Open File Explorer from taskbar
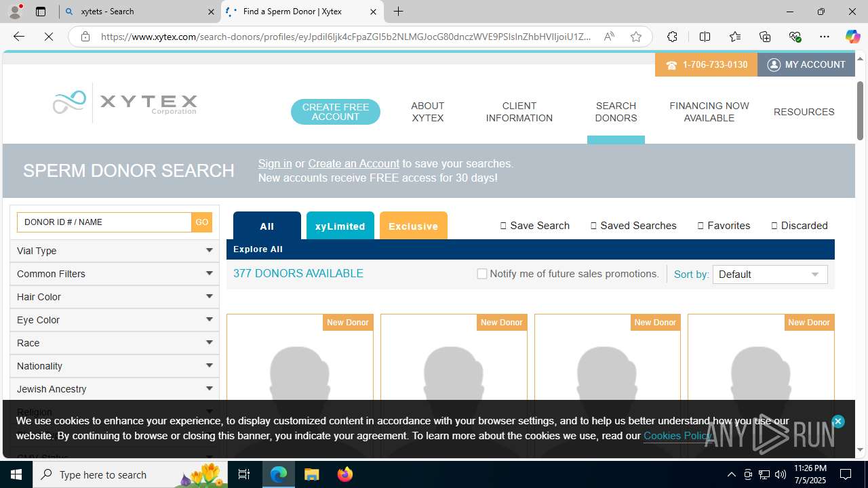Image resolution: width=868 pixels, height=488 pixels. click(x=311, y=474)
